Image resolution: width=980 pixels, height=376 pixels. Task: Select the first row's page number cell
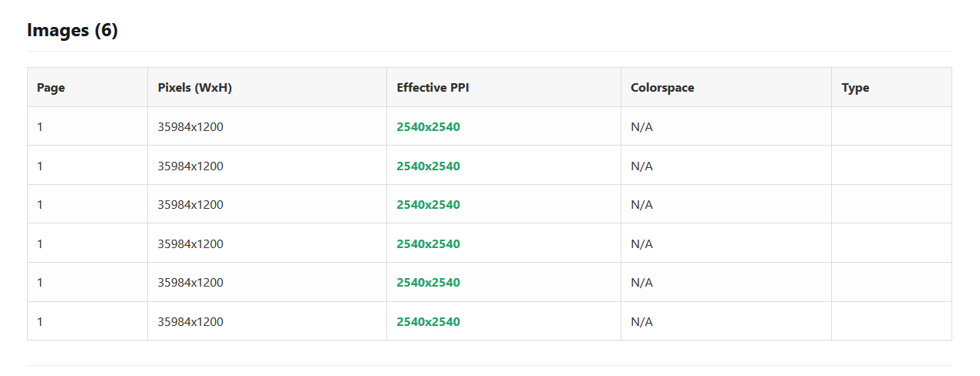[40, 127]
